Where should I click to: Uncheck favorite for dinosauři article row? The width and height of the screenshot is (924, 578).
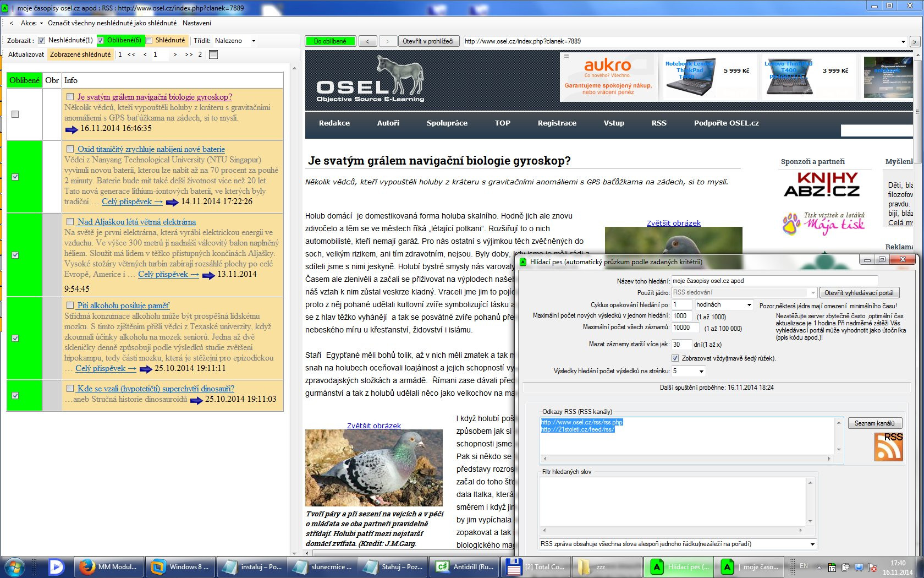15,395
